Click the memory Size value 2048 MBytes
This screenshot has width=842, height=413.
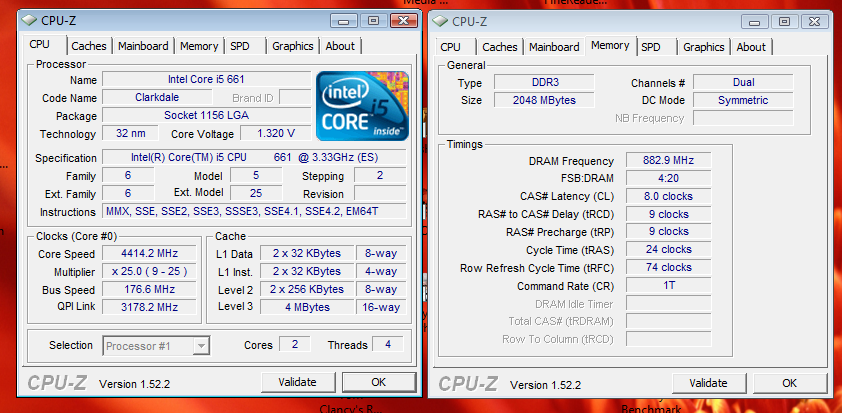(x=544, y=100)
